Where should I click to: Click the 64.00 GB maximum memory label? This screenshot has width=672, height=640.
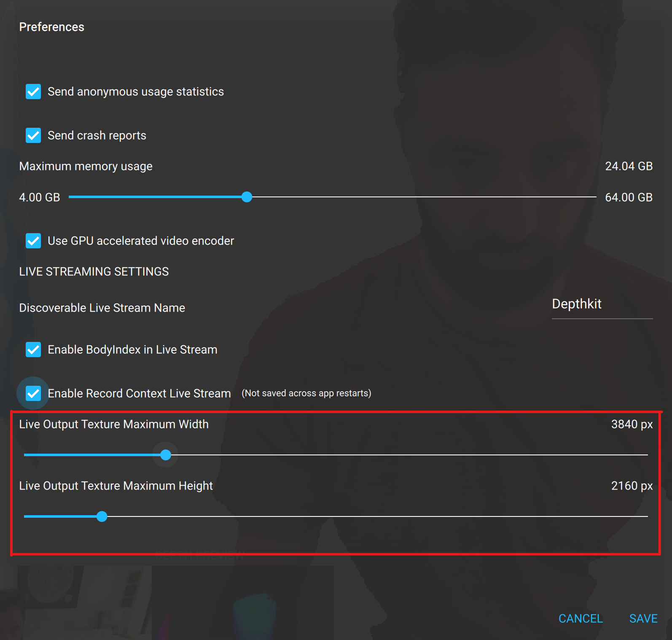pyautogui.click(x=629, y=197)
